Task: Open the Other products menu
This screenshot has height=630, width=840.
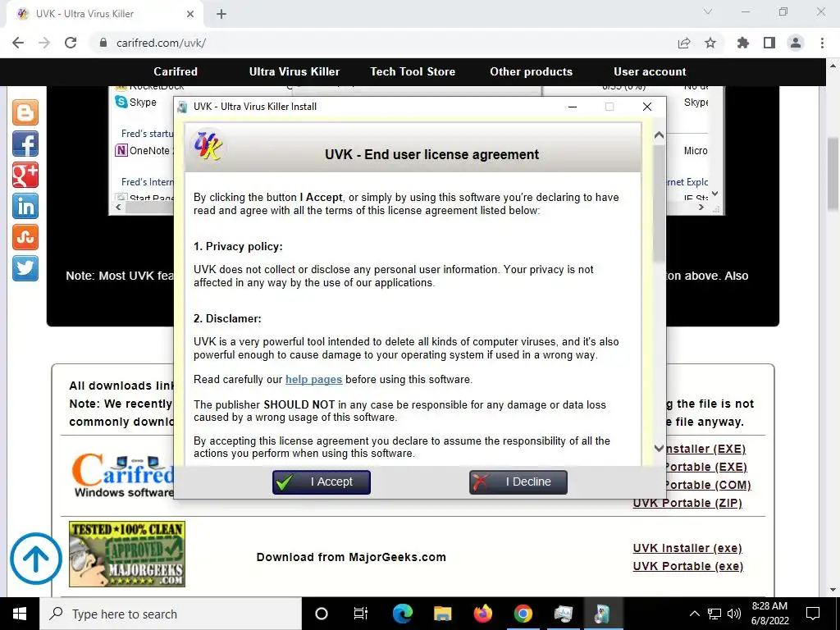Action: 531,71
